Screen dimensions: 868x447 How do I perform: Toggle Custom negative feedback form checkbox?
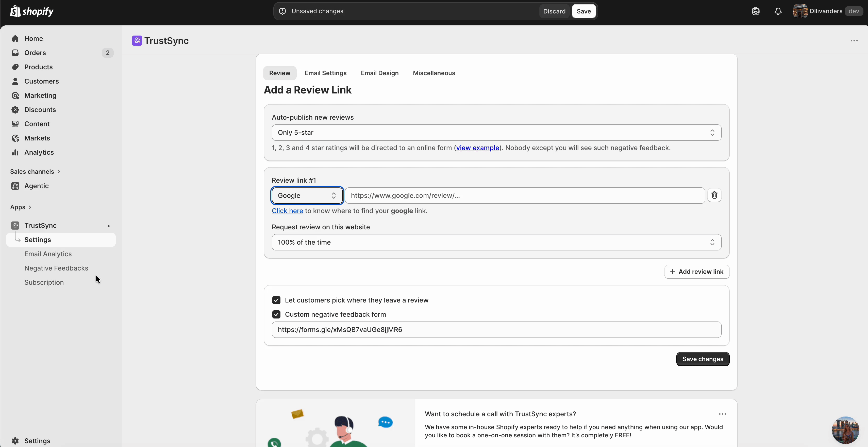(x=276, y=314)
